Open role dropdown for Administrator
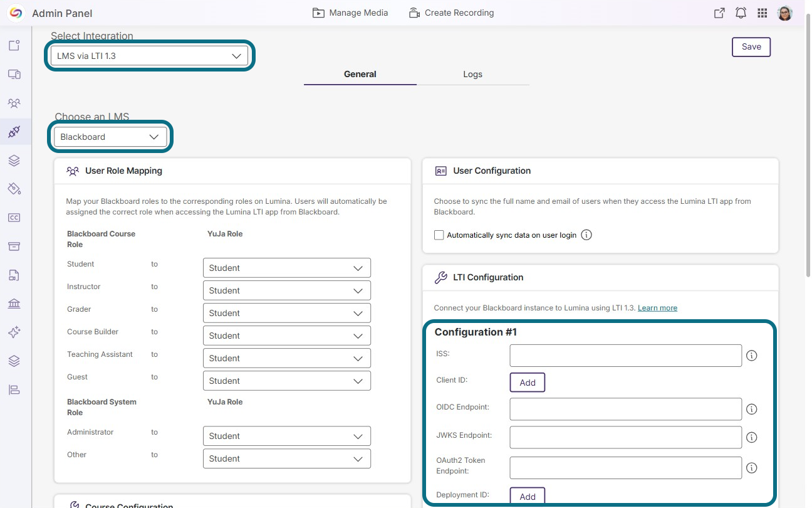This screenshot has height=508, width=812. pyautogui.click(x=287, y=436)
